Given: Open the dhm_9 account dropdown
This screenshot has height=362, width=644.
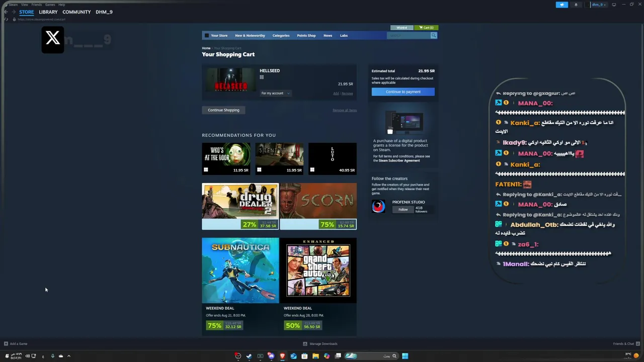Looking at the screenshot, I should pos(599,5).
